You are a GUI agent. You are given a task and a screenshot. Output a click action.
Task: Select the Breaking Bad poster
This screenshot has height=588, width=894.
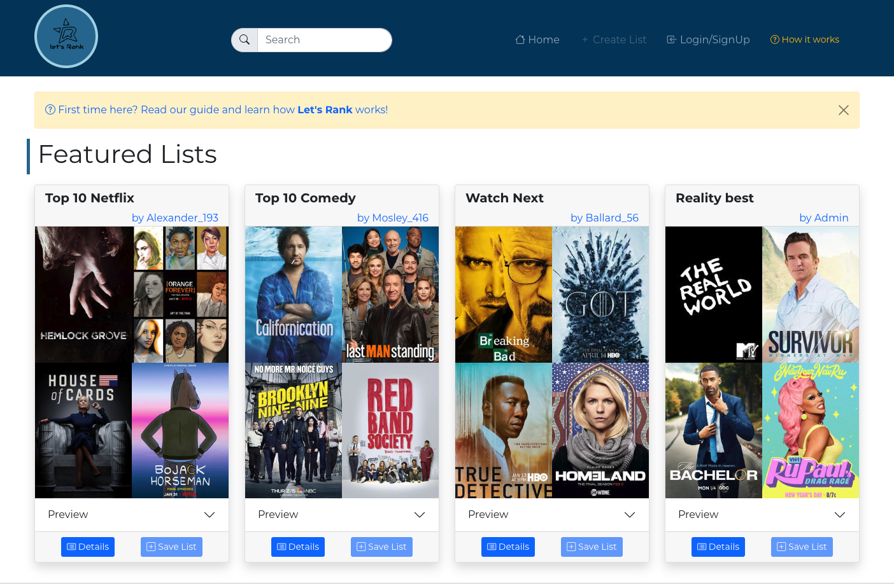504,295
